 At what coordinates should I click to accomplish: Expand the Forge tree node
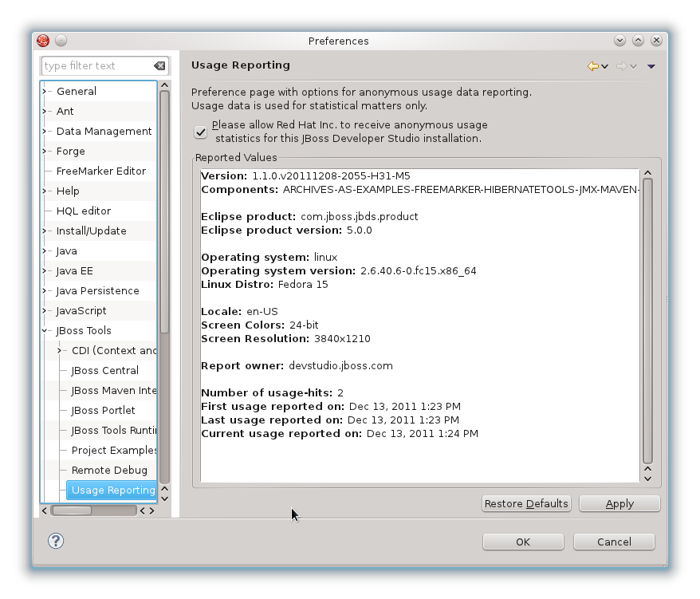pos(44,151)
